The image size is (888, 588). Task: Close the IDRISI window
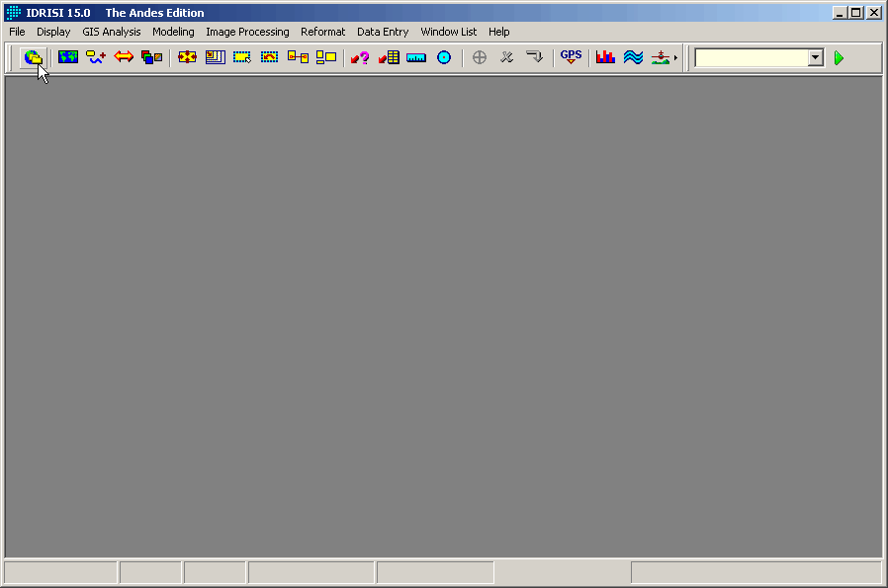[x=874, y=13]
